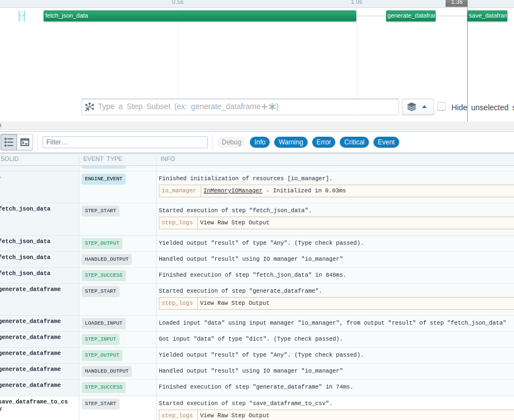View Raw Step Output for generate_dataframe
The width and height of the screenshot is (514, 420).
click(x=234, y=303)
